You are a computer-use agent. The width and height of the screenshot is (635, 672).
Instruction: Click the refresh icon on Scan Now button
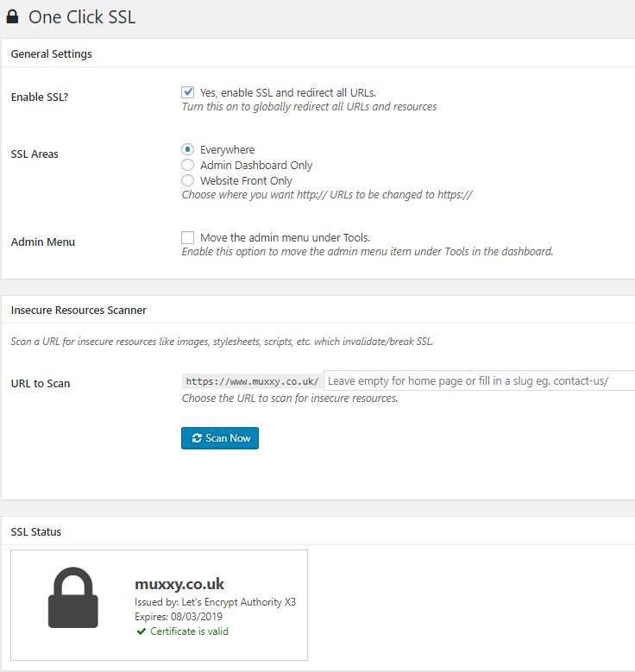pyautogui.click(x=197, y=438)
